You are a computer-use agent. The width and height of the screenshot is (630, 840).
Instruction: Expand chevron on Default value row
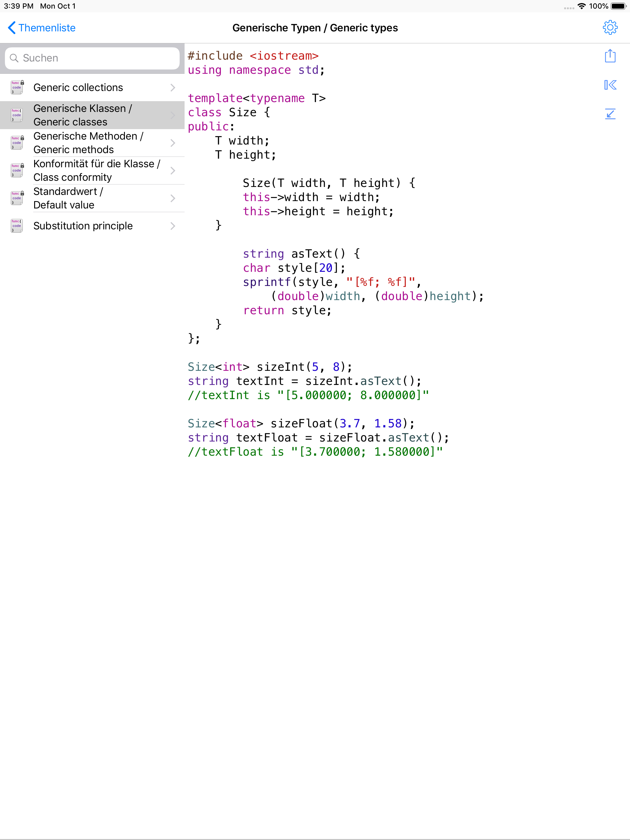[x=173, y=199]
